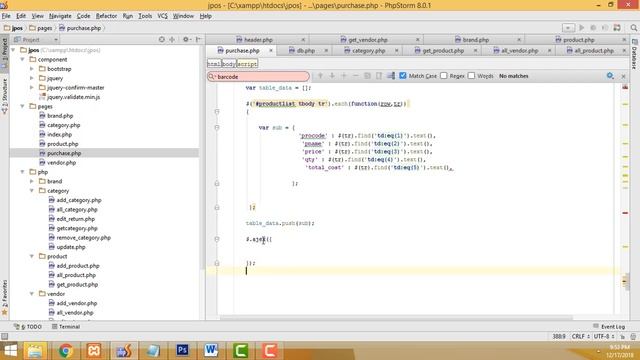Open the UTF-8 encoding selector
This screenshot has height=360, width=640.
point(604,336)
